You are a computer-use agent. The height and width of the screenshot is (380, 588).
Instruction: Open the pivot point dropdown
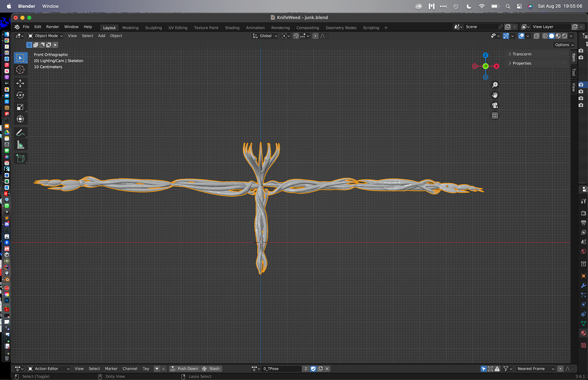coord(285,36)
